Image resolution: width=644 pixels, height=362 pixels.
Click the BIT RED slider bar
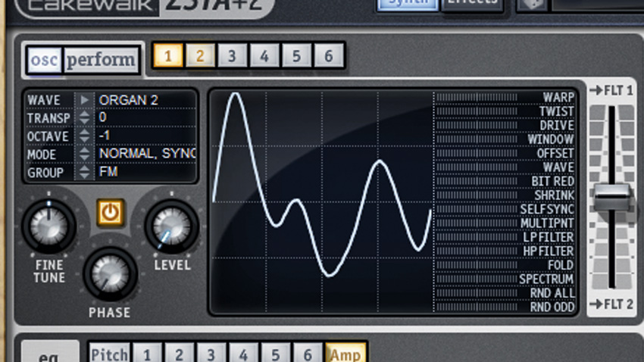coord(477,181)
